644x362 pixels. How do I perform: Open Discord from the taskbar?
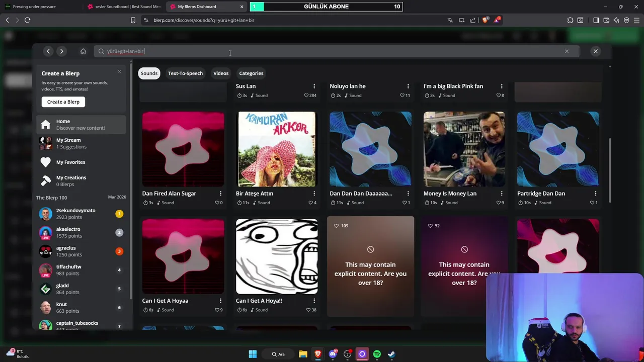(333, 354)
